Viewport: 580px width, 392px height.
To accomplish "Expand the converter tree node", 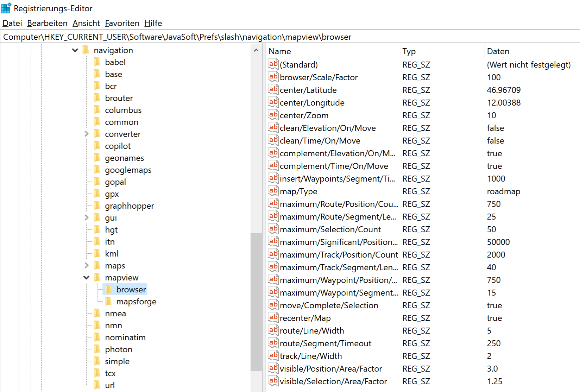I will (x=87, y=134).
